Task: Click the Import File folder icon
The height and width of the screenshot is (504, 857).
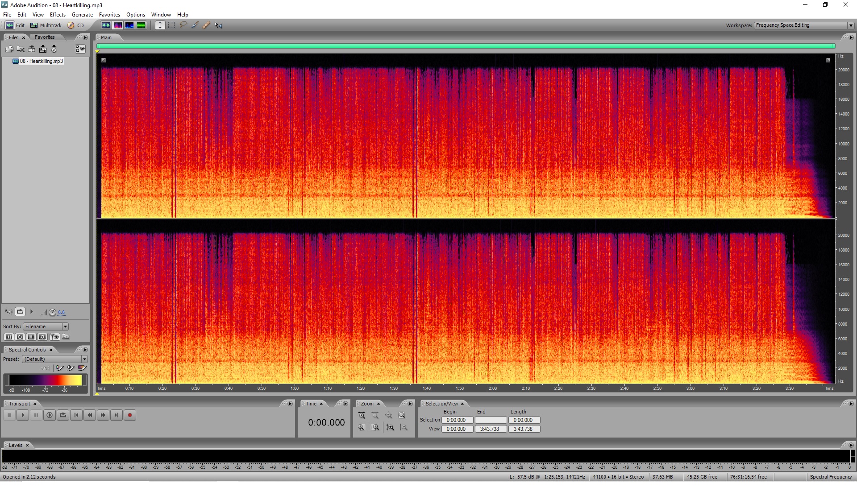Action: [x=9, y=49]
